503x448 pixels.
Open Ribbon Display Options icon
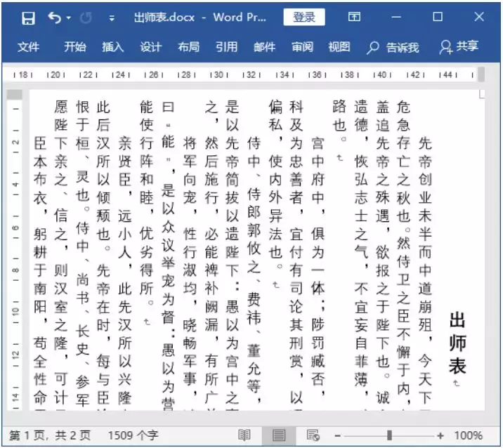(x=354, y=17)
